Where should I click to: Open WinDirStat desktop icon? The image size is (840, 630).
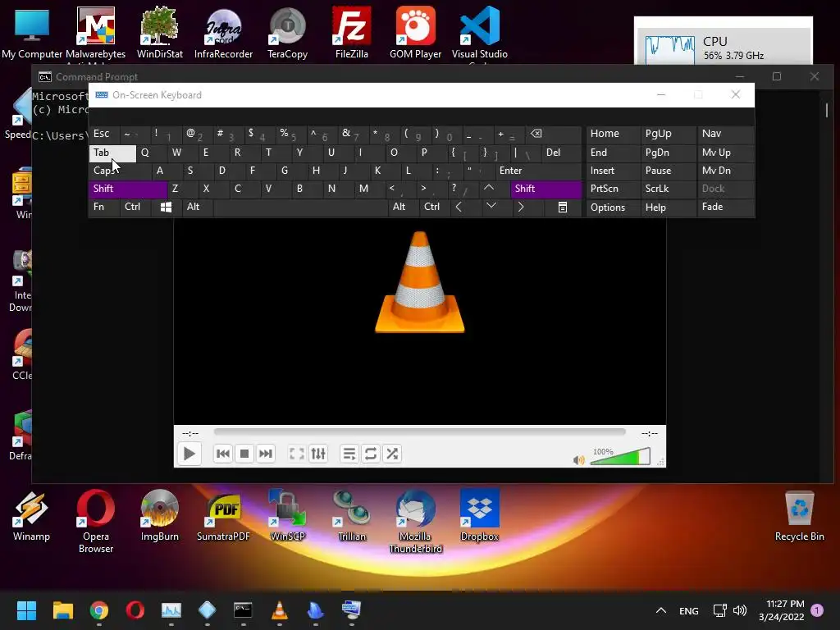point(160,33)
